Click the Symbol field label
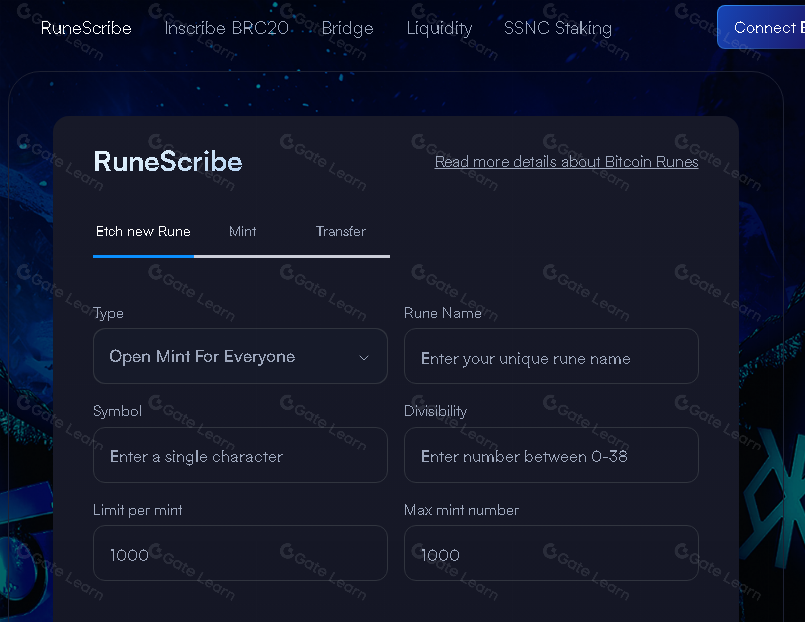 tap(117, 411)
